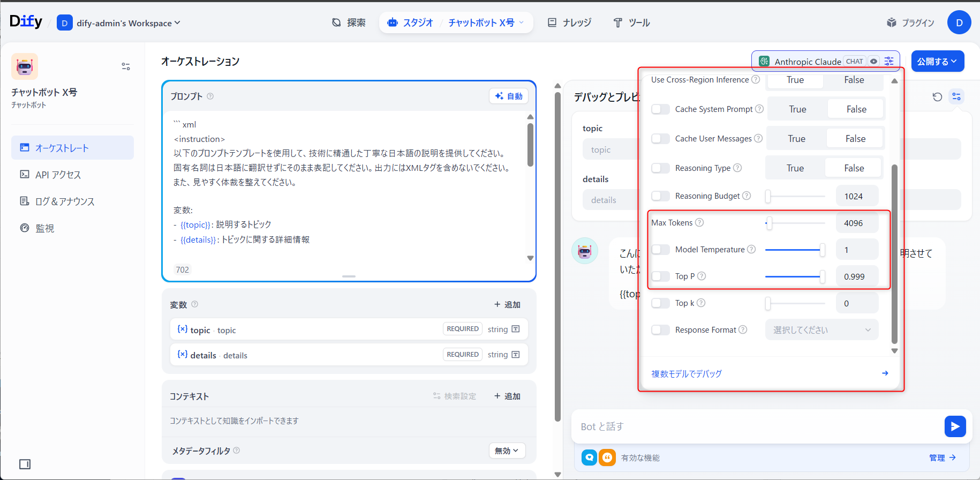The height and width of the screenshot is (480, 980).
Task: Click help icon beside Use Cross-Region Inference
Action: 756,79
